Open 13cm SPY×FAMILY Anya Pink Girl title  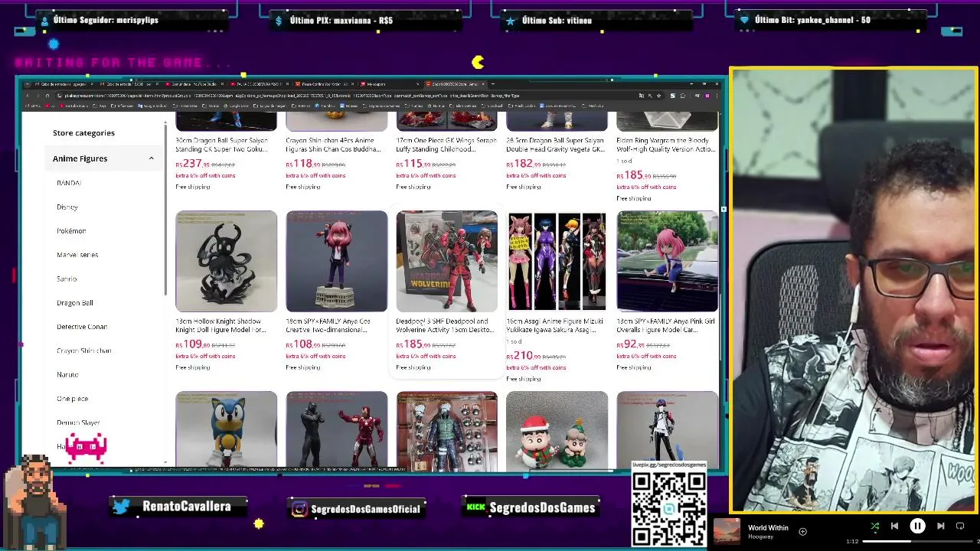tap(665, 325)
